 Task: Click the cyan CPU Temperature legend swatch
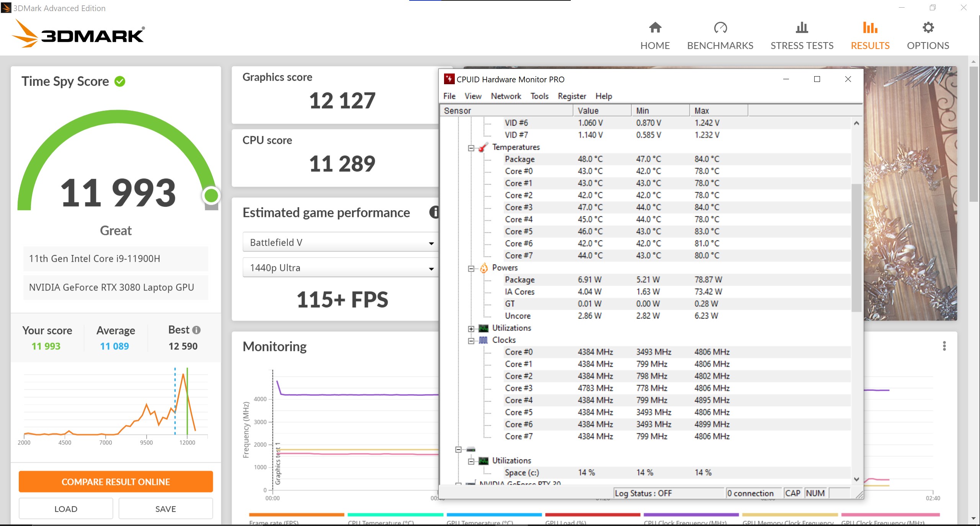pos(395,515)
